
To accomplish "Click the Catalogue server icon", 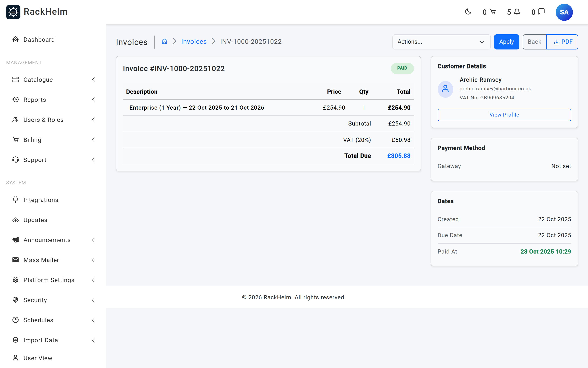I will (16, 80).
